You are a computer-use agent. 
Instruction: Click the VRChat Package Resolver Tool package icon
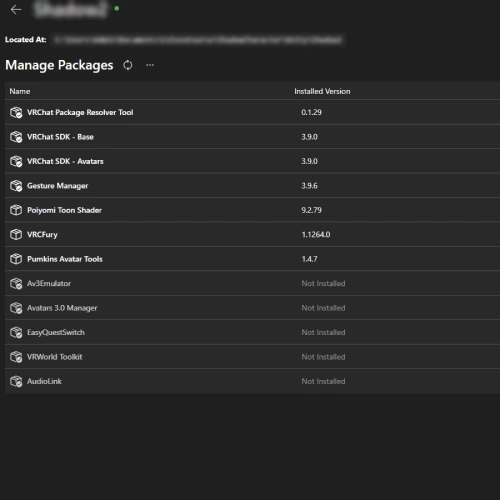pyautogui.click(x=16, y=112)
